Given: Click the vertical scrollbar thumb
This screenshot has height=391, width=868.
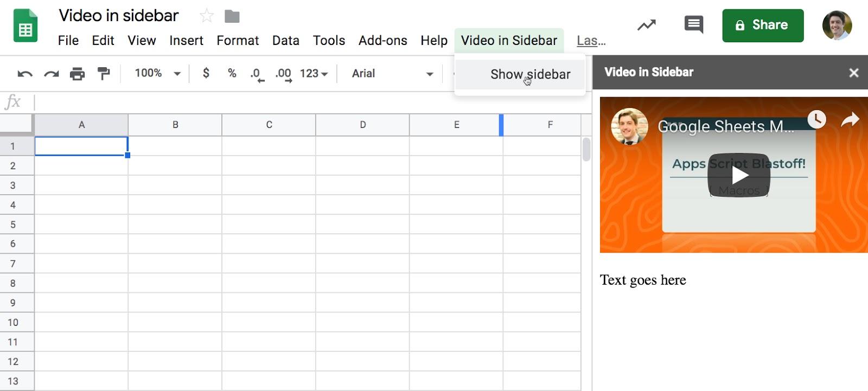Looking at the screenshot, I should [586, 150].
